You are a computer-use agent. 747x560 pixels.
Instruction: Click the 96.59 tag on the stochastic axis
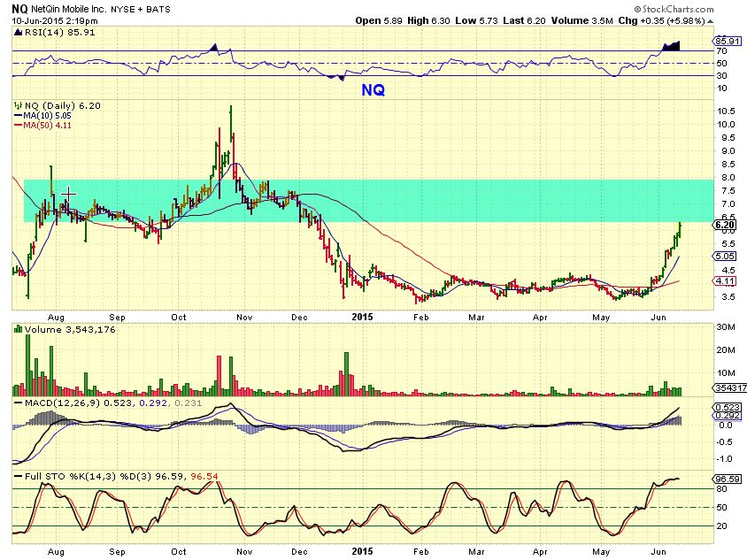728,479
